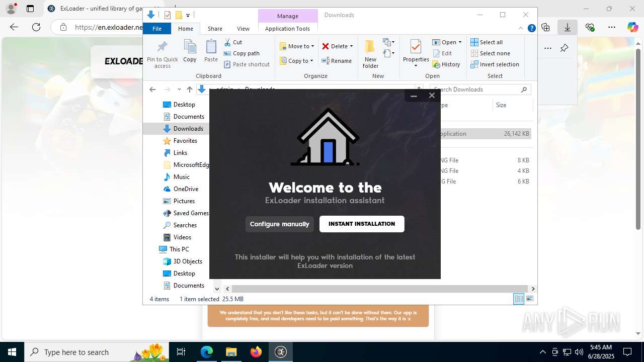Click Select none in ribbon

coord(490,53)
